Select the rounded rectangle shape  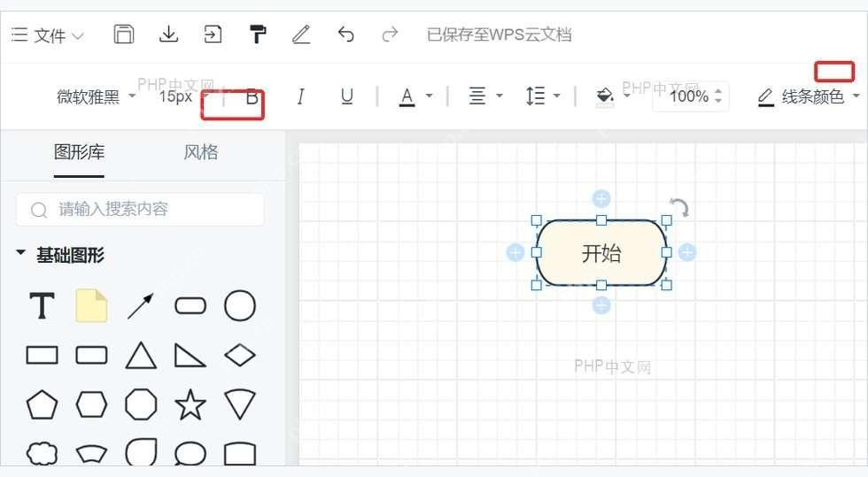(91, 355)
